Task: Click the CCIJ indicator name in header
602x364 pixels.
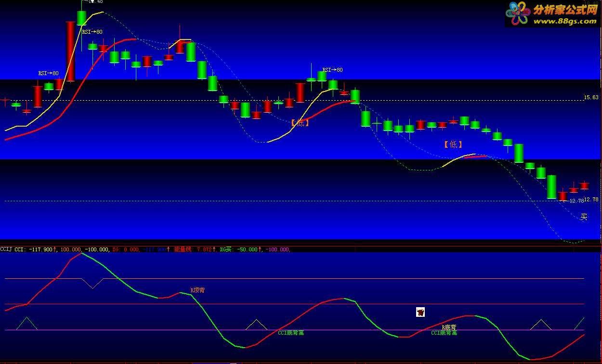Action: click(6, 249)
